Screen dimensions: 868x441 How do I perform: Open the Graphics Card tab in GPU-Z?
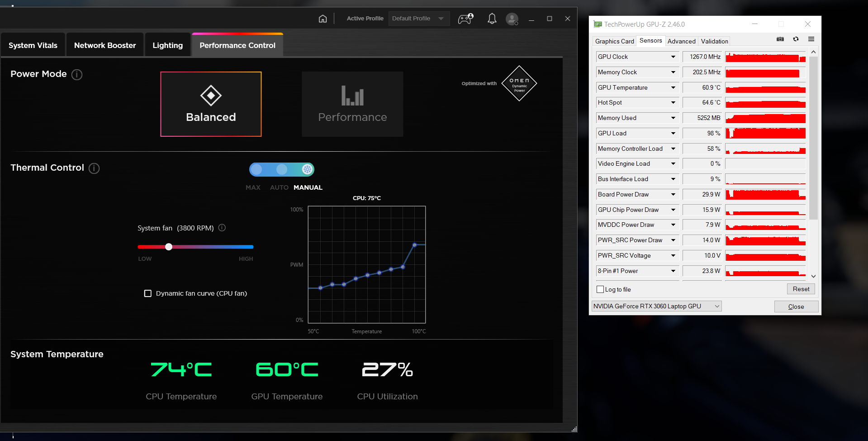(614, 41)
